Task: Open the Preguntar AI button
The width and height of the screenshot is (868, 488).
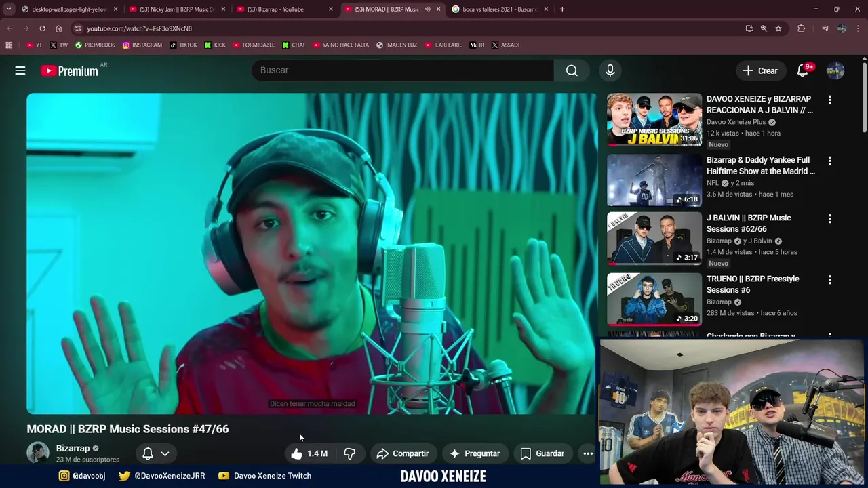Action: coord(475,453)
